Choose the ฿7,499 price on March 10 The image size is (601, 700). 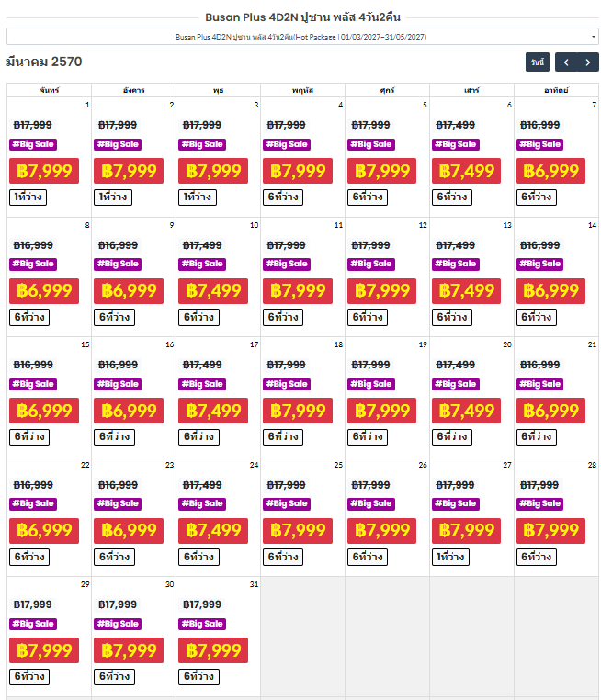tap(213, 291)
